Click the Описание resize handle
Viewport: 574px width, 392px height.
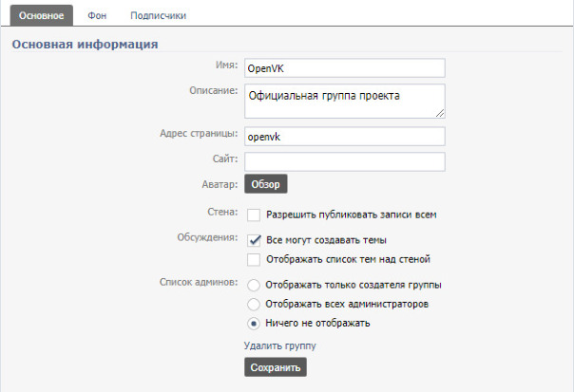[440, 113]
